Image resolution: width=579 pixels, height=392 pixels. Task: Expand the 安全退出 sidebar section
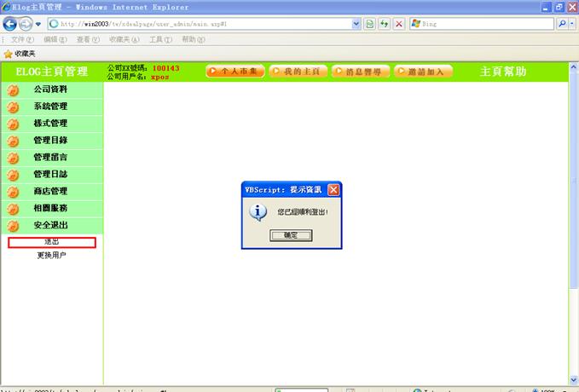coord(51,226)
